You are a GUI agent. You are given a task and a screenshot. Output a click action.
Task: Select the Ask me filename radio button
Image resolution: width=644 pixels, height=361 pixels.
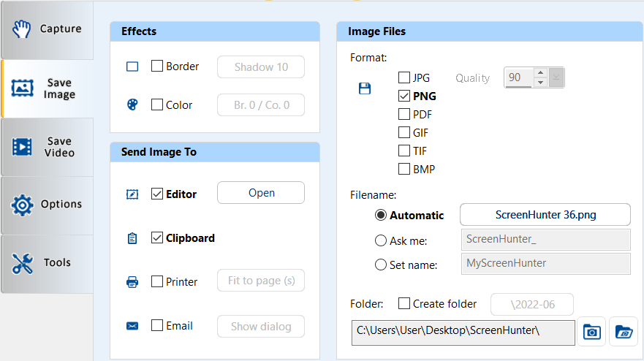coord(381,240)
